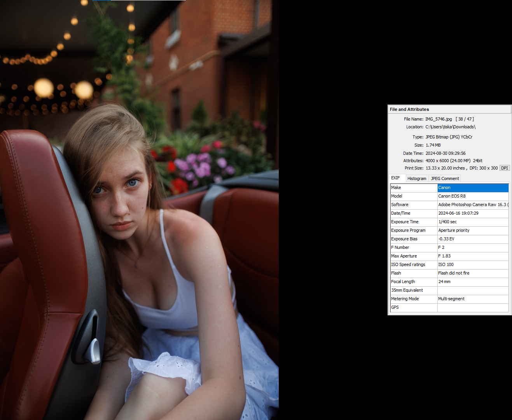Click the Exposure Time label
This screenshot has width=512, height=420.
(414, 222)
